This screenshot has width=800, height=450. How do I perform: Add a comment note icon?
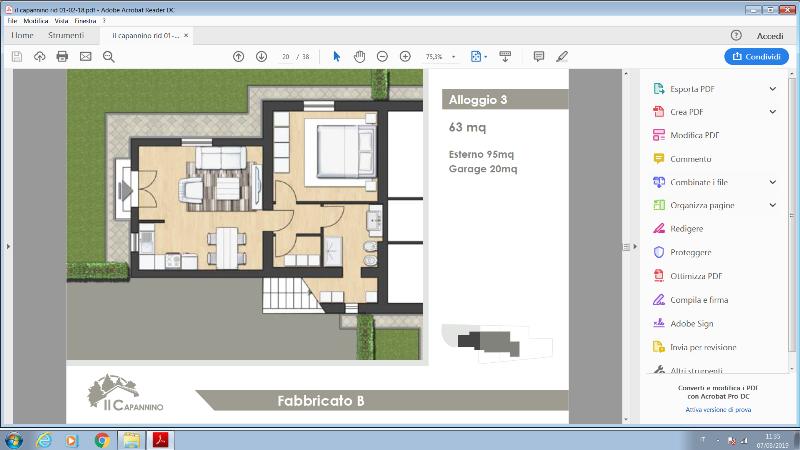539,57
